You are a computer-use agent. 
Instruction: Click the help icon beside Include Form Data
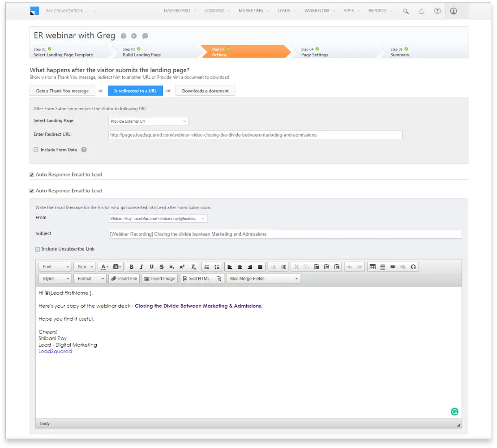coord(84,150)
